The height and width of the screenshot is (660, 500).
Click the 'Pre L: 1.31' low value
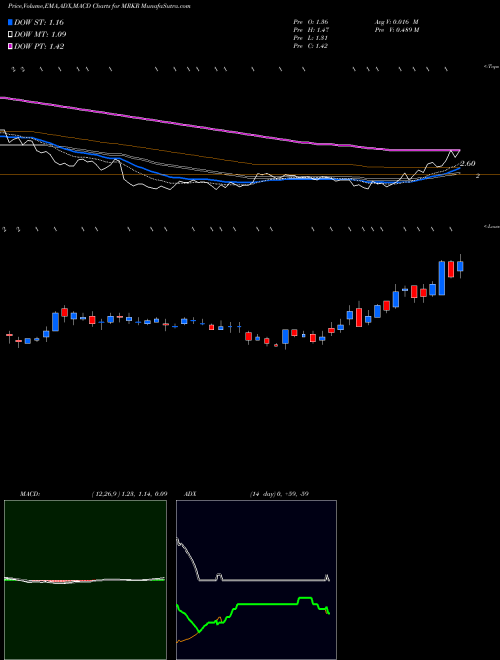311,38
